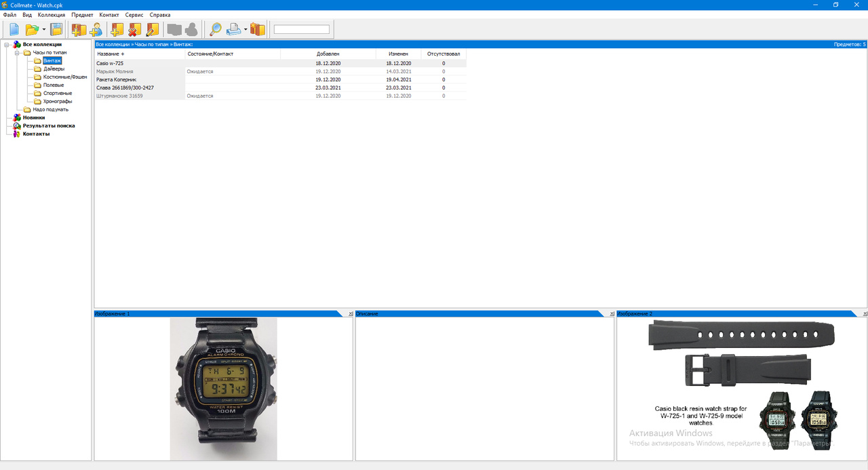Sort by the Состояние/Контакт column header

233,54
